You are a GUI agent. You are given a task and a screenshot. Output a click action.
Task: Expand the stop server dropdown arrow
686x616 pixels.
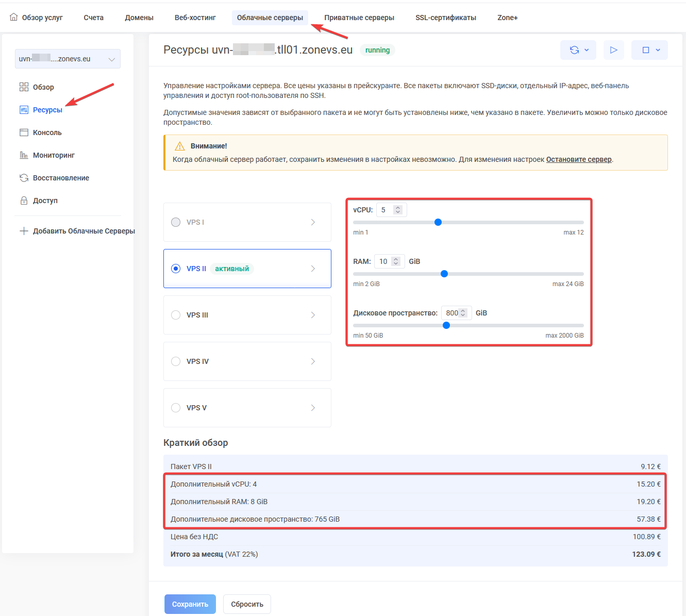click(658, 50)
